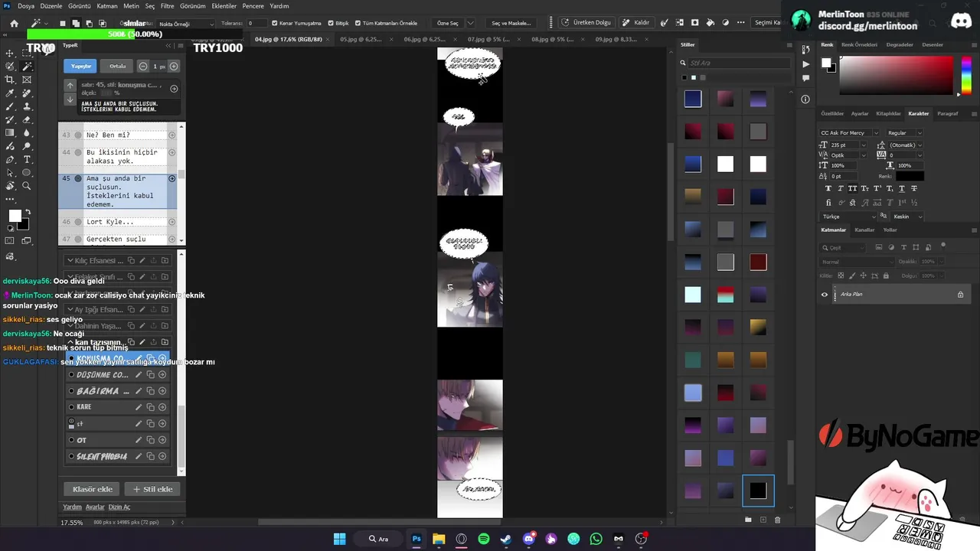The width and height of the screenshot is (980, 551).
Task: Open the Ayarlar link in TypeR panel
Action: (95, 507)
